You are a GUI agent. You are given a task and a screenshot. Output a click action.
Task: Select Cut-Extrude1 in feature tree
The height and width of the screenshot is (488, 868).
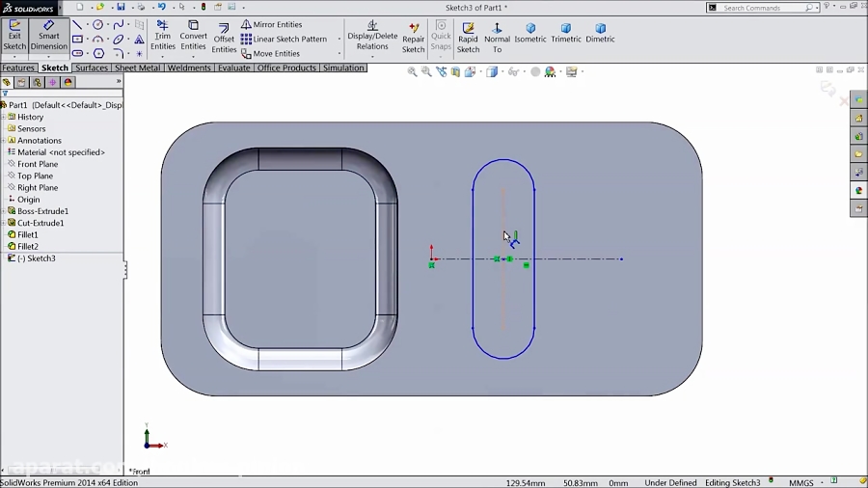tap(36, 223)
